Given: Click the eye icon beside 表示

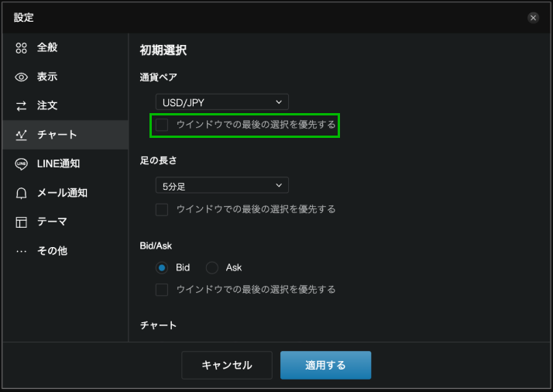Looking at the screenshot, I should point(22,77).
